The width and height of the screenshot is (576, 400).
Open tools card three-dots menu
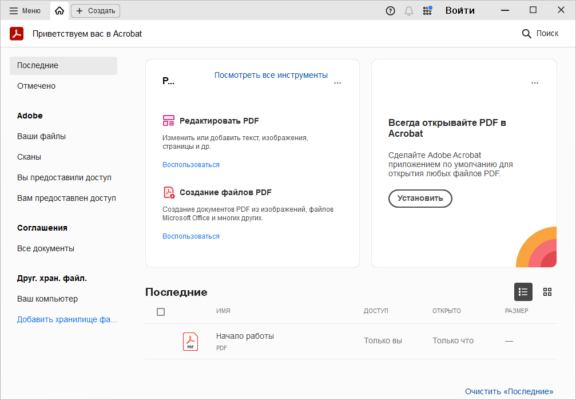click(337, 83)
